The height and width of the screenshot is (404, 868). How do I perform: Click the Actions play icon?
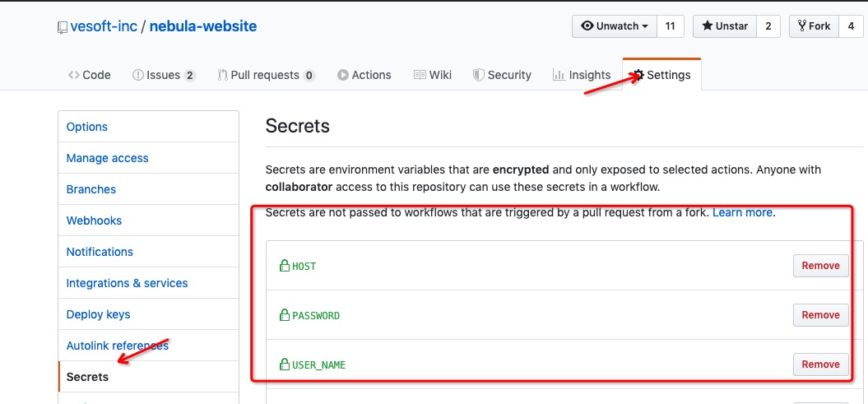tap(342, 75)
